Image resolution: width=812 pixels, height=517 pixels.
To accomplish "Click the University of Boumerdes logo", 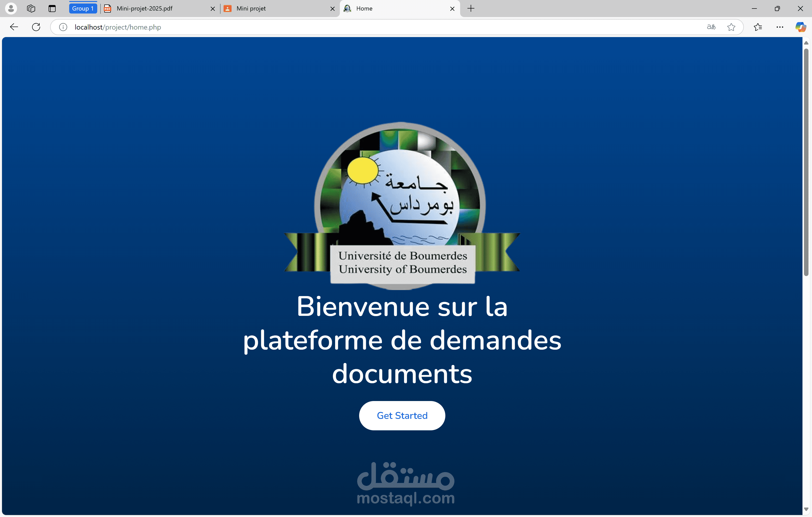I will pyautogui.click(x=402, y=206).
